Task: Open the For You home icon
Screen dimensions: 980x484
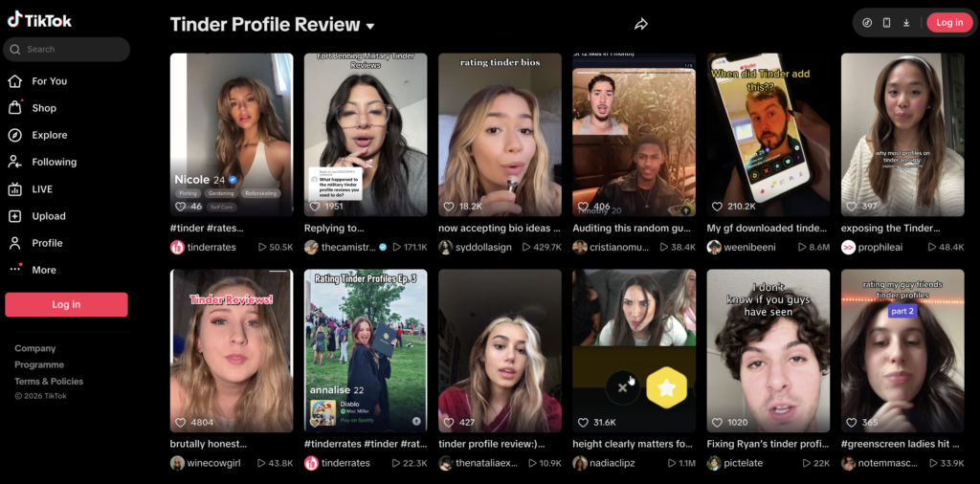Action: 15,81
